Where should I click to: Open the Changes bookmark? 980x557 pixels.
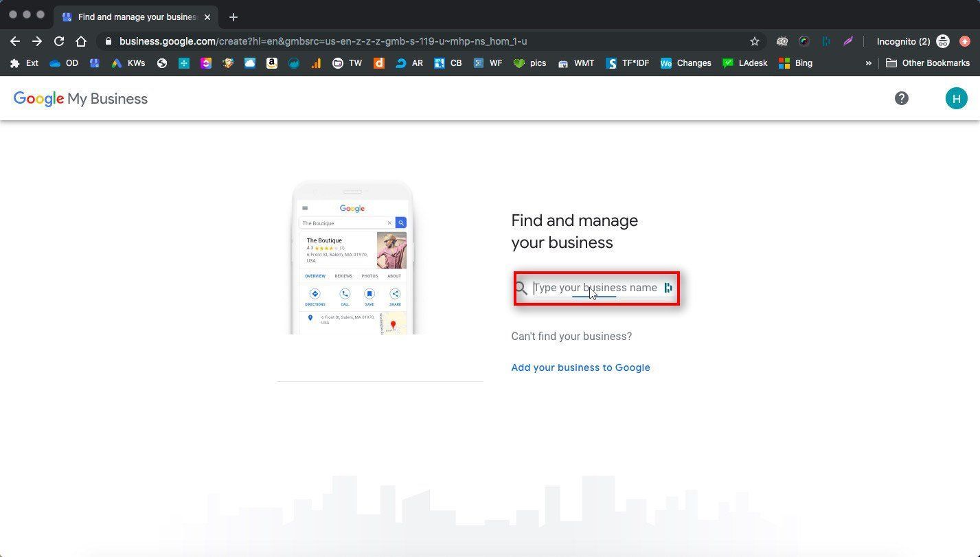tap(685, 63)
